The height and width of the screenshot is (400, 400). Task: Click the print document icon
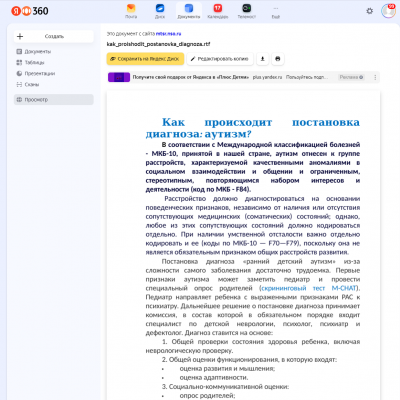coord(278,59)
